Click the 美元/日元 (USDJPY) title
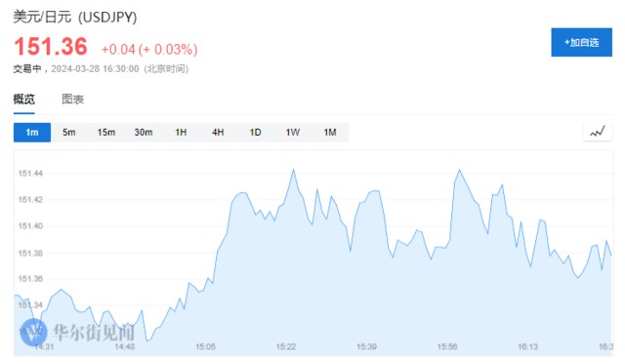The width and height of the screenshot is (625, 364). [75, 18]
